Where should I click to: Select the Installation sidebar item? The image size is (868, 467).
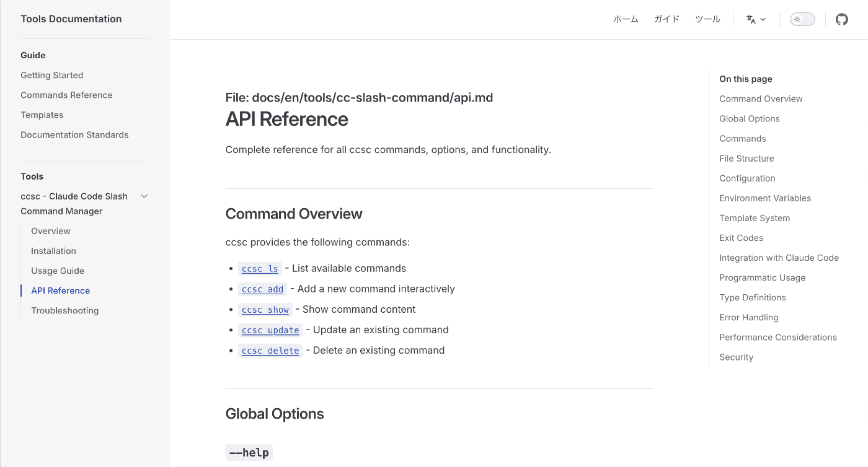point(54,251)
